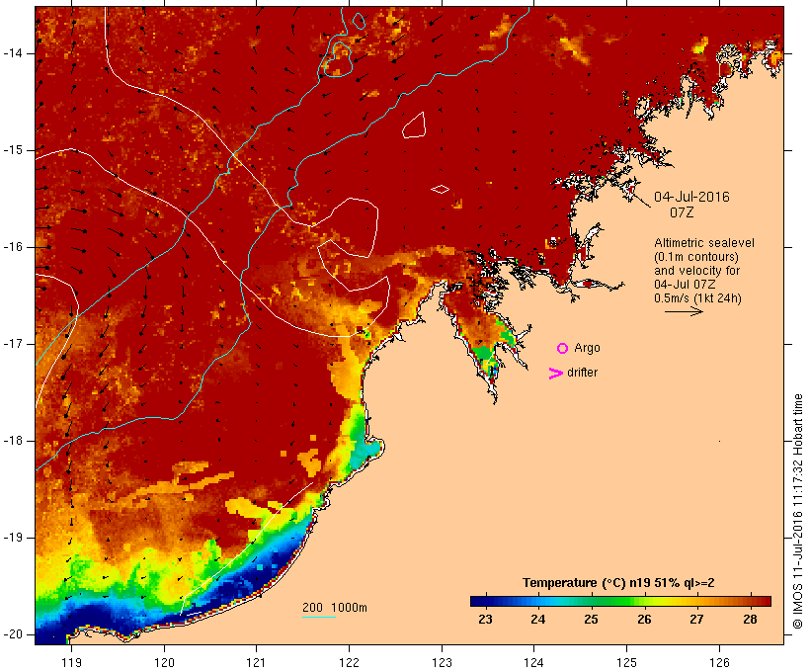The image size is (810, 672).
Task: Click the magenta Argo circle legend symbol
Action: point(563,349)
